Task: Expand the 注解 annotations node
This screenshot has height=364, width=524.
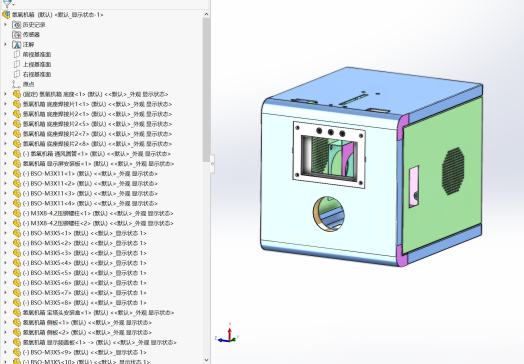Action: [x=5, y=44]
